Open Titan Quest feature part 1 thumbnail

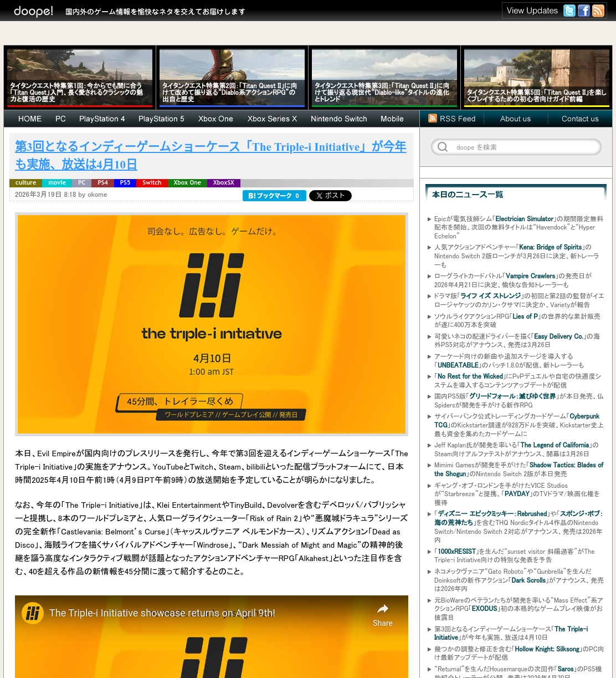(80, 78)
